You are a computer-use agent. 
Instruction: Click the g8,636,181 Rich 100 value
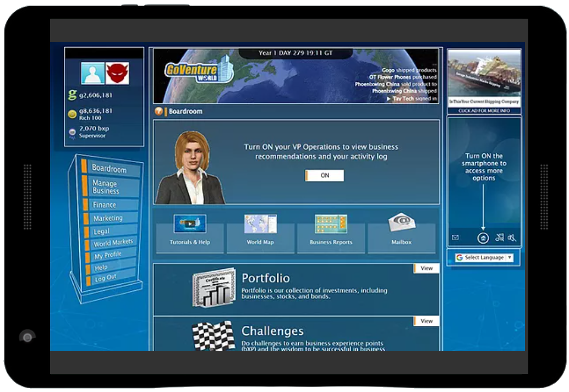pos(96,114)
